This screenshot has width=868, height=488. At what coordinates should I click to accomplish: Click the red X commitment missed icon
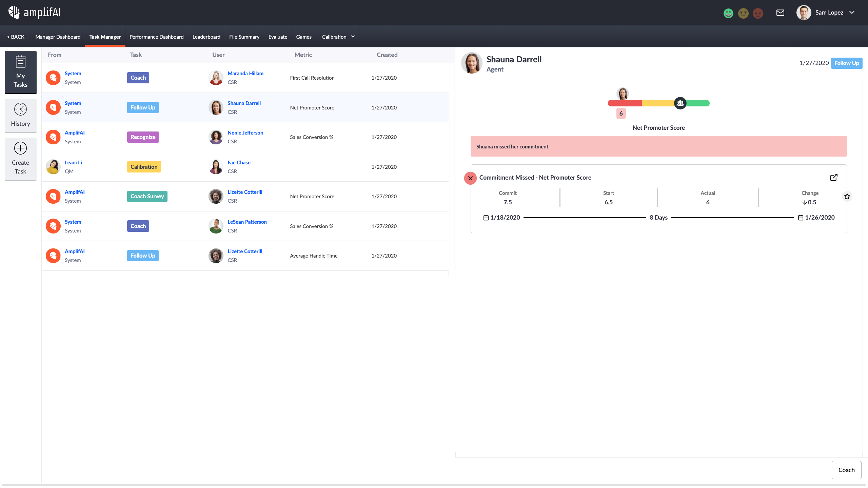tap(470, 178)
